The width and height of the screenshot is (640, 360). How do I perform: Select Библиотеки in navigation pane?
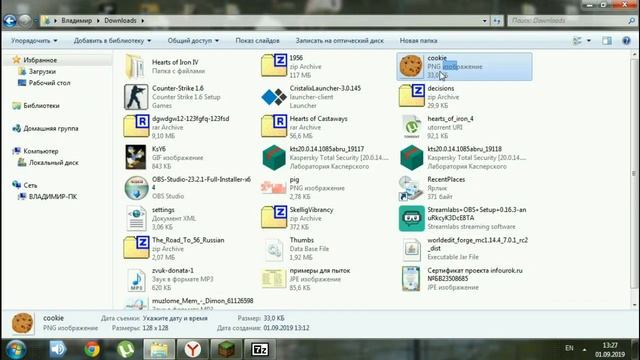coord(41,106)
